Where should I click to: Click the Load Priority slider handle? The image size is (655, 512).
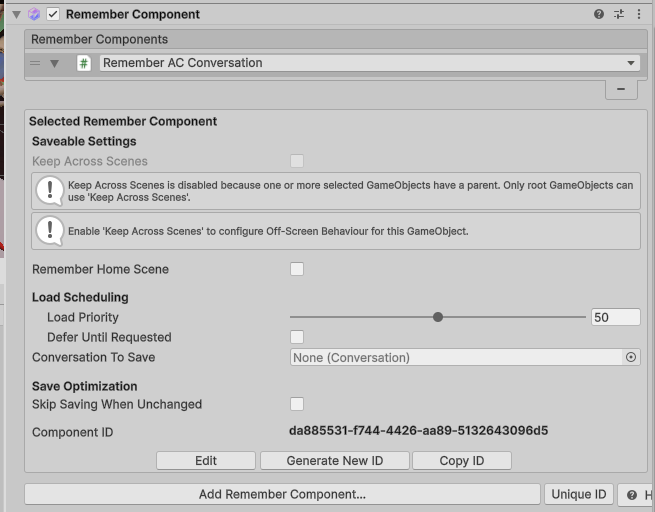pos(438,317)
